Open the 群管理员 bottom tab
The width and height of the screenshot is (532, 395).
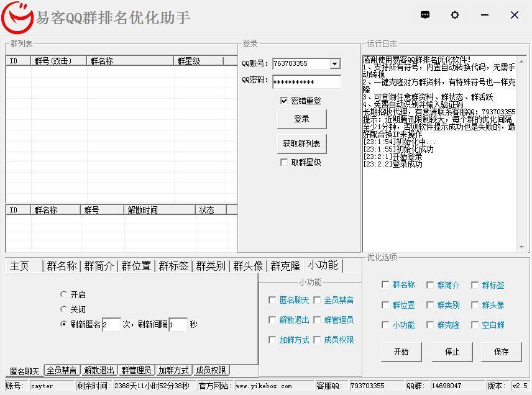tap(136, 370)
